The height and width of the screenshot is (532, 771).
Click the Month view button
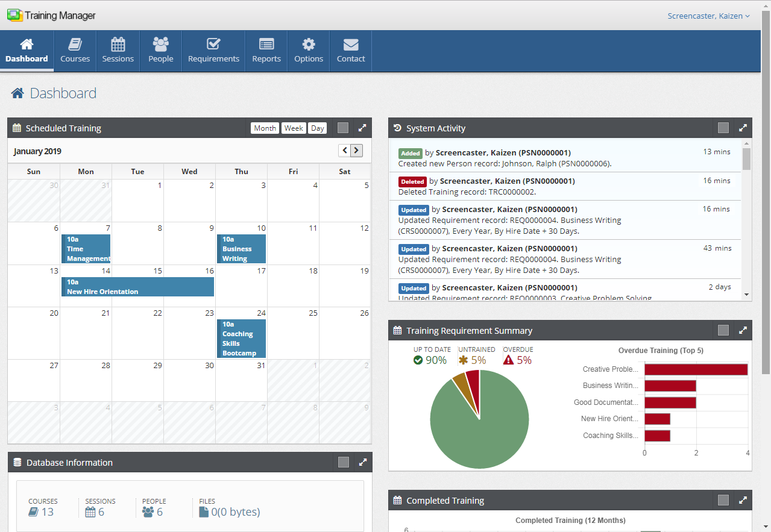pyautogui.click(x=265, y=128)
